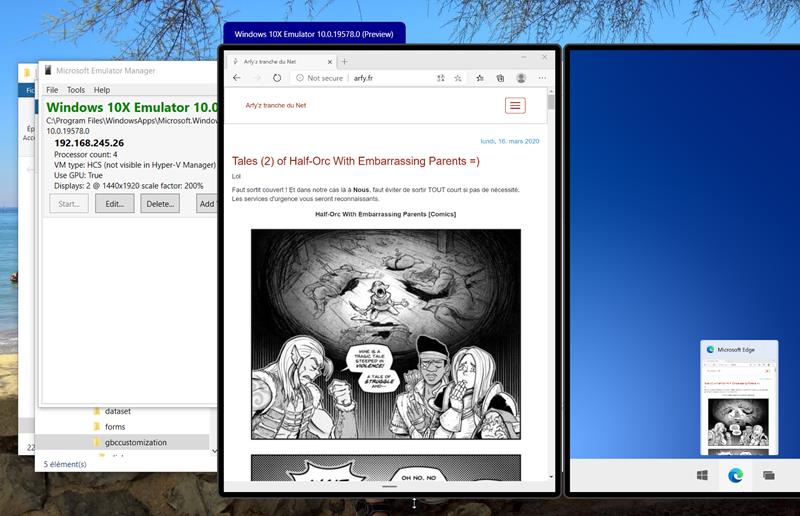Add this page to favorites star

(458, 78)
